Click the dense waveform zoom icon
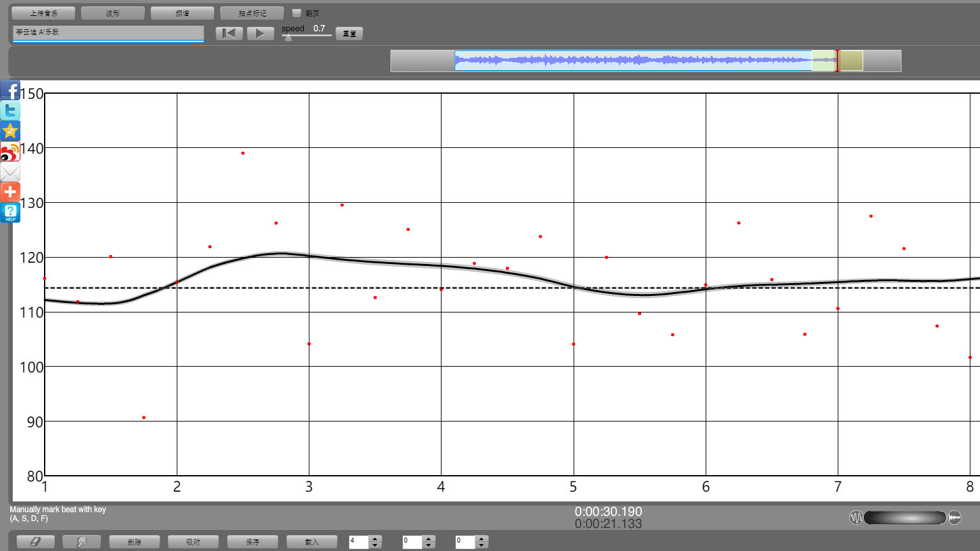Screen dimensions: 980x551 (954, 517)
